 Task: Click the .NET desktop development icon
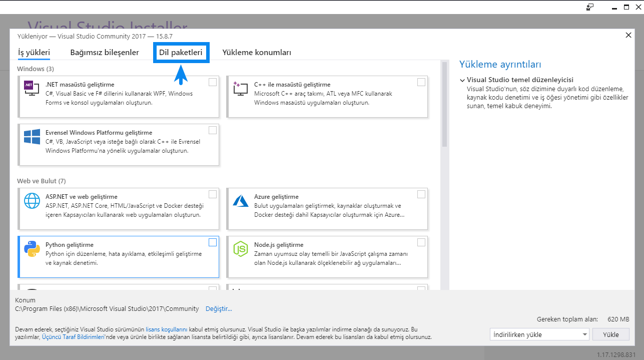click(x=32, y=88)
